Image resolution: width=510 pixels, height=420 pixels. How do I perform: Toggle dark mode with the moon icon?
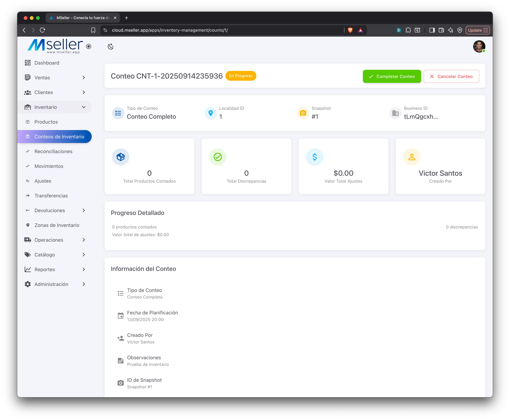pyautogui.click(x=111, y=46)
